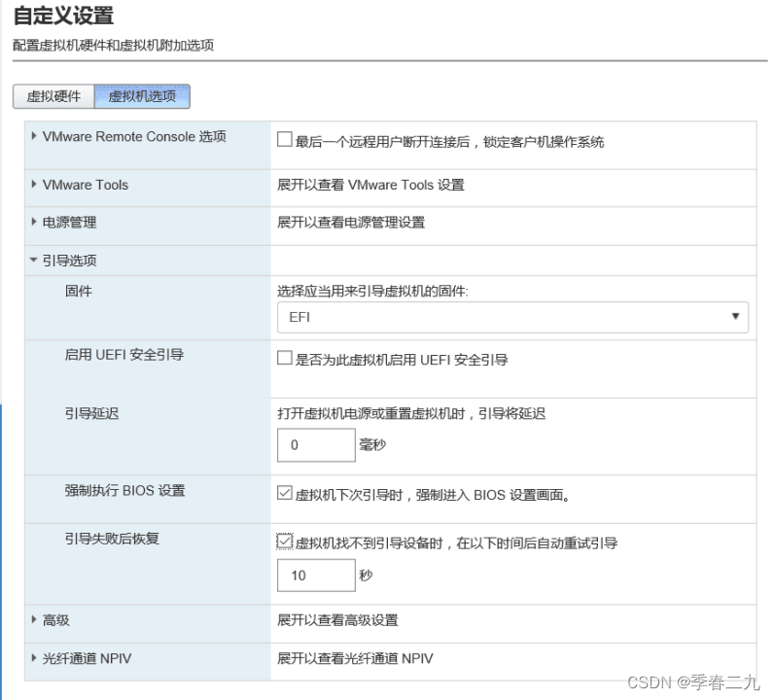
Task: Expand the 光纤通道 NPIV section
Action: tap(34, 658)
